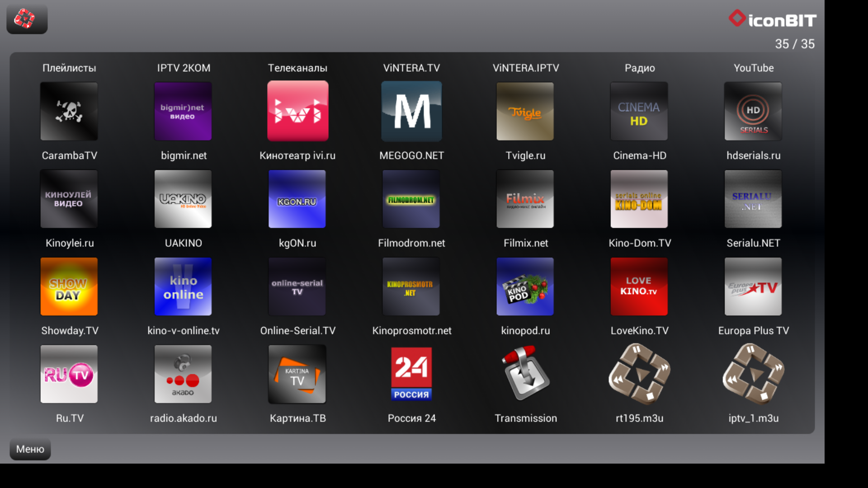Viewport: 868px width, 488px height.
Task: Select the kinopod.ru icon
Action: 525,286
